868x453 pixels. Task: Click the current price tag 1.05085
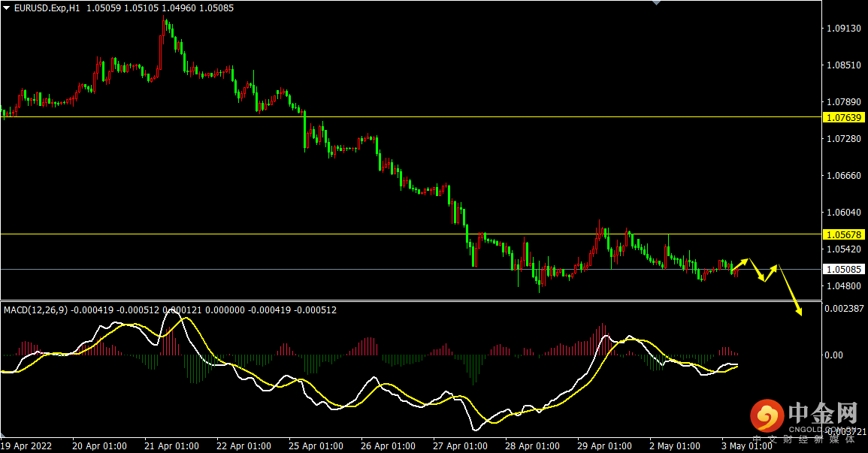(x=844, y=270)
